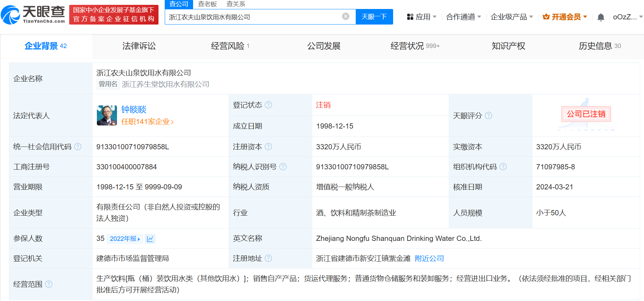Switch to the 公司发展 tab

point(324,46)
